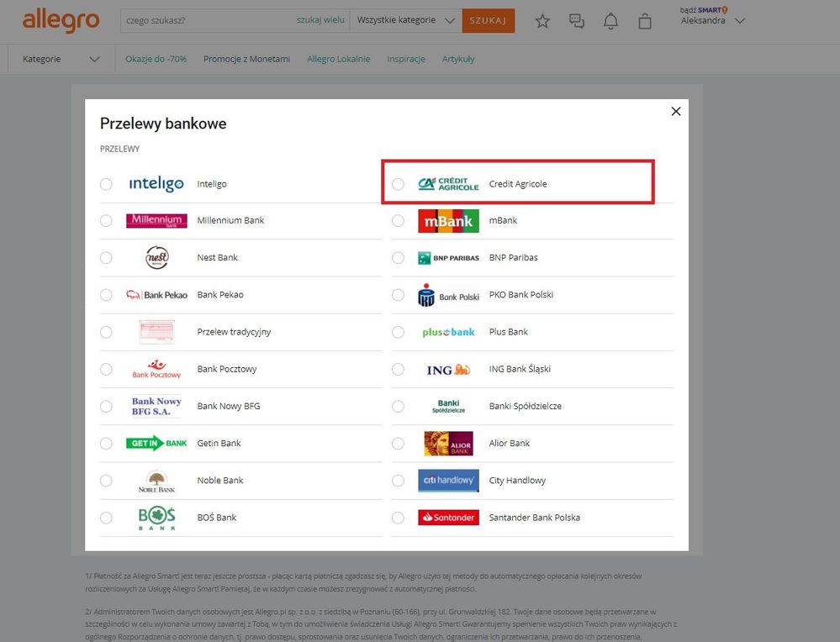840x642 pixels.
Task: Select the Millennium Bank radio button
Action: (x=106, y=221)
